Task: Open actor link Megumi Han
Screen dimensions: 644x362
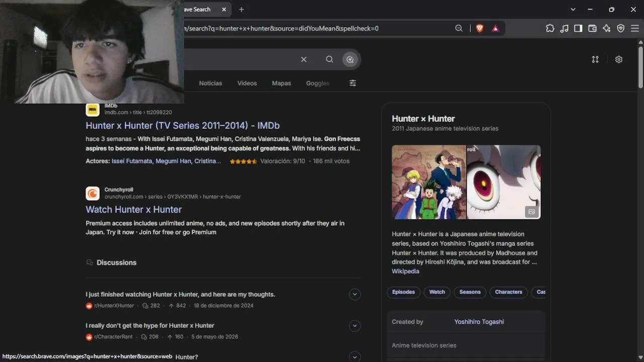Action: pos(173,161)
